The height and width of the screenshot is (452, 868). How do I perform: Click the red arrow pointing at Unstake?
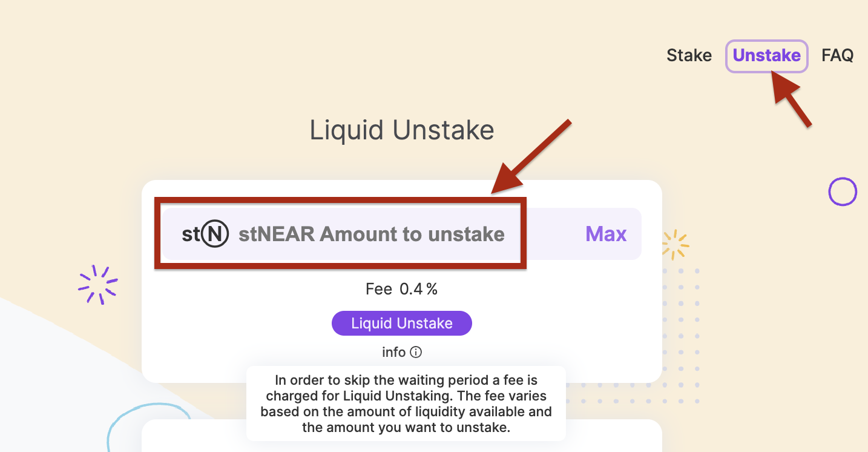click(x=792, y=100)
